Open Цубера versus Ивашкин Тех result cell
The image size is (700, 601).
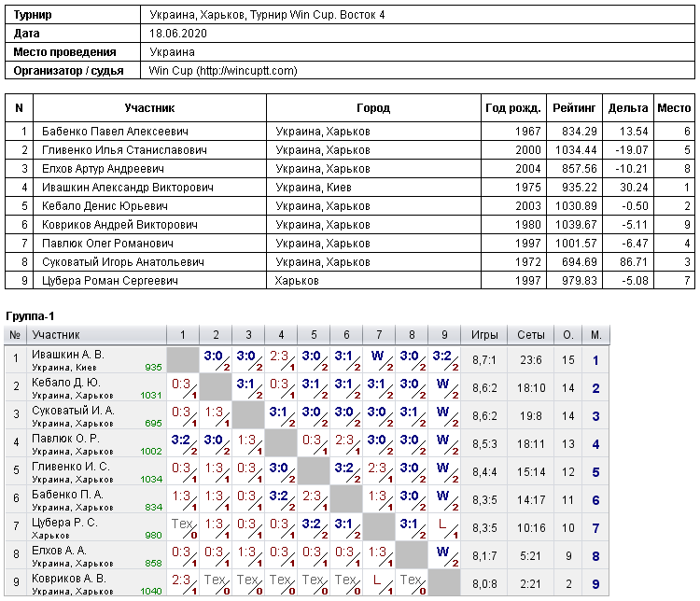pyautogui.click(x=183, y=528)
